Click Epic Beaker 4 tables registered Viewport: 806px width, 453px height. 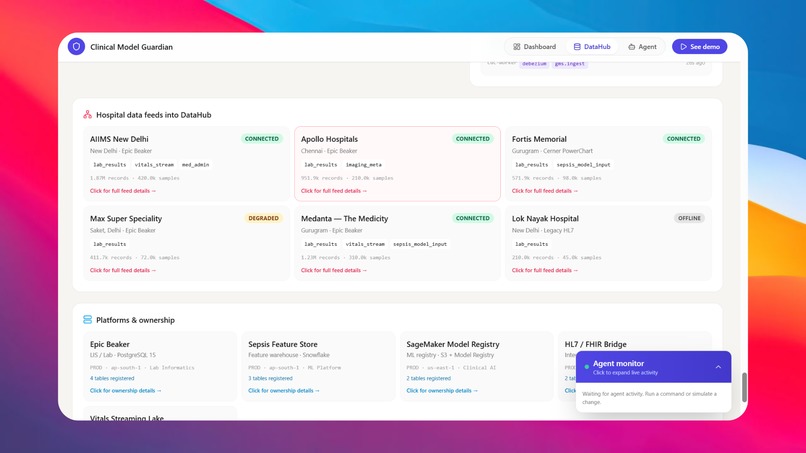pos(112,378)
